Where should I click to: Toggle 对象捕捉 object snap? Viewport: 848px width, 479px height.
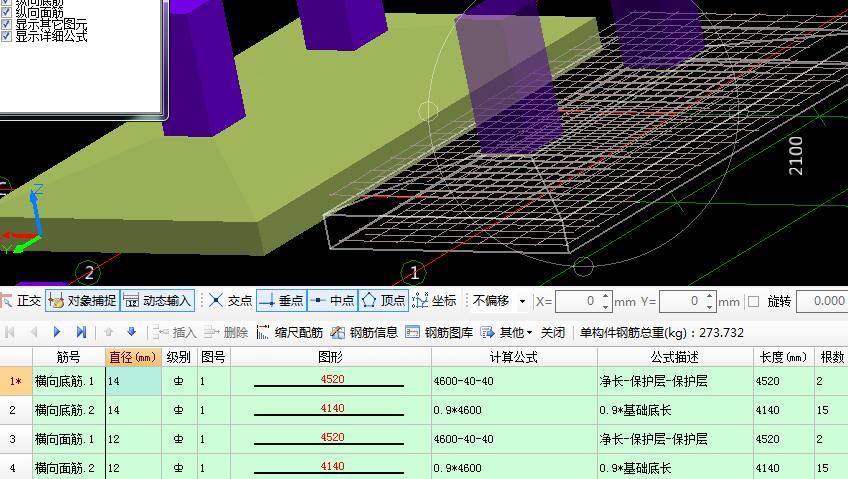pyautogui.click(x=82, y=301)
